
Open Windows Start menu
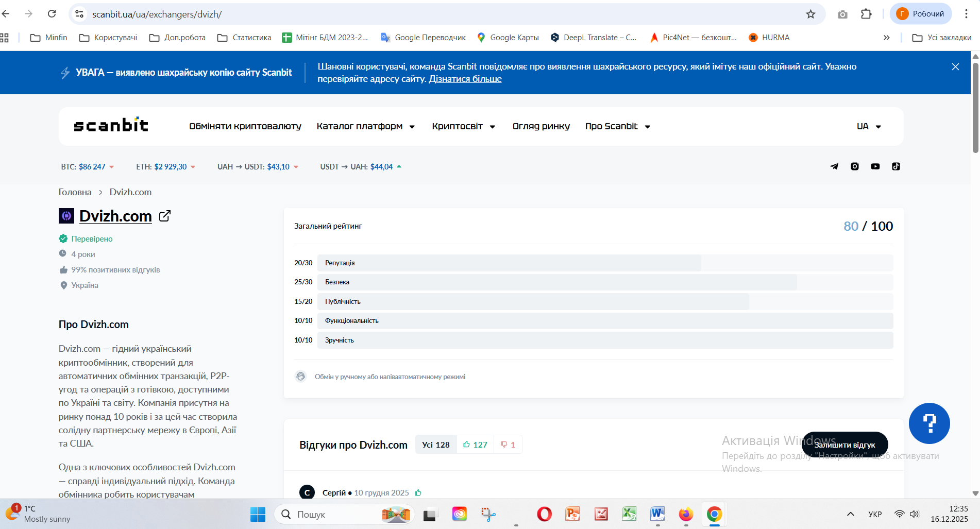pos(258,514)
